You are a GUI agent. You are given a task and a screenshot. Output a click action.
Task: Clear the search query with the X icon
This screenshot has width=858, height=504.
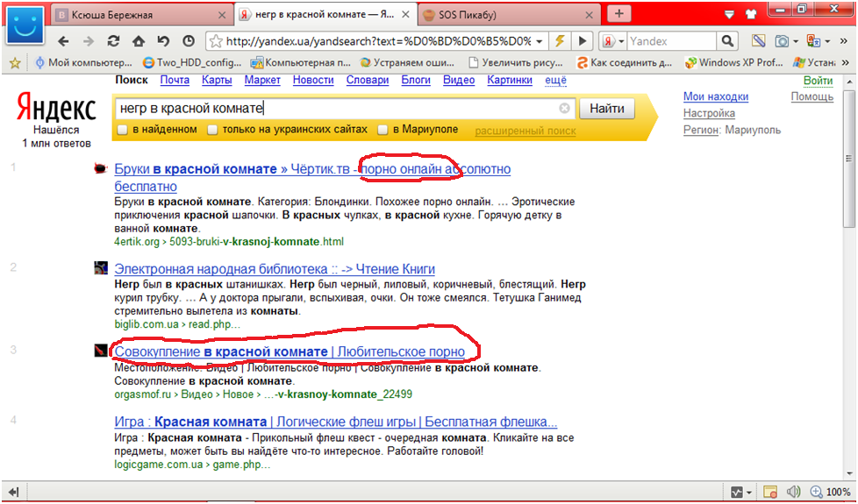click(564, 109)
